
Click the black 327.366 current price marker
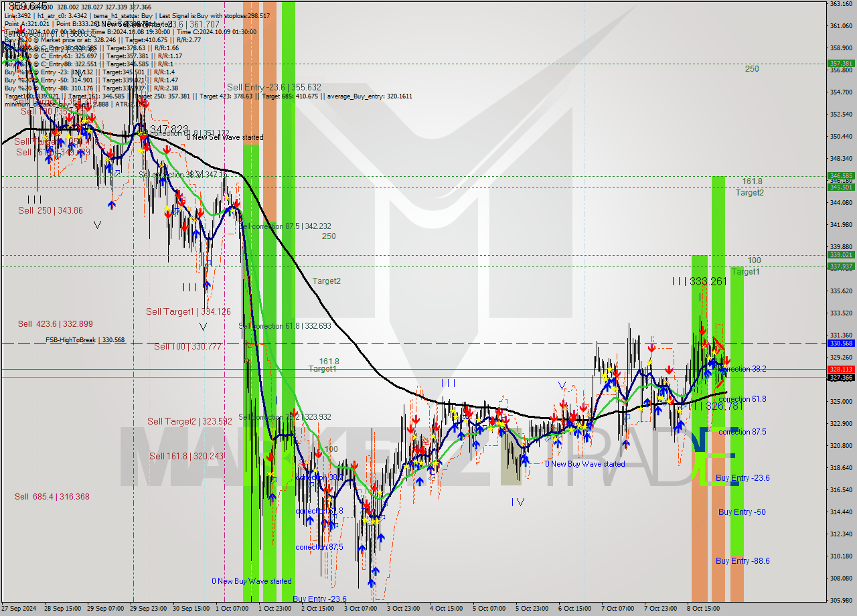click(841, 377)
